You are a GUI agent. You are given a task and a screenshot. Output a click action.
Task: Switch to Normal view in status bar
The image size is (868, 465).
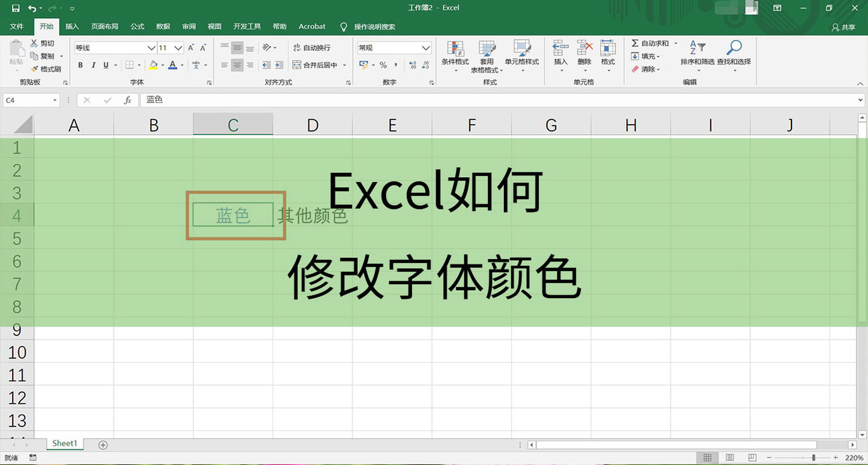pos(708,458)
